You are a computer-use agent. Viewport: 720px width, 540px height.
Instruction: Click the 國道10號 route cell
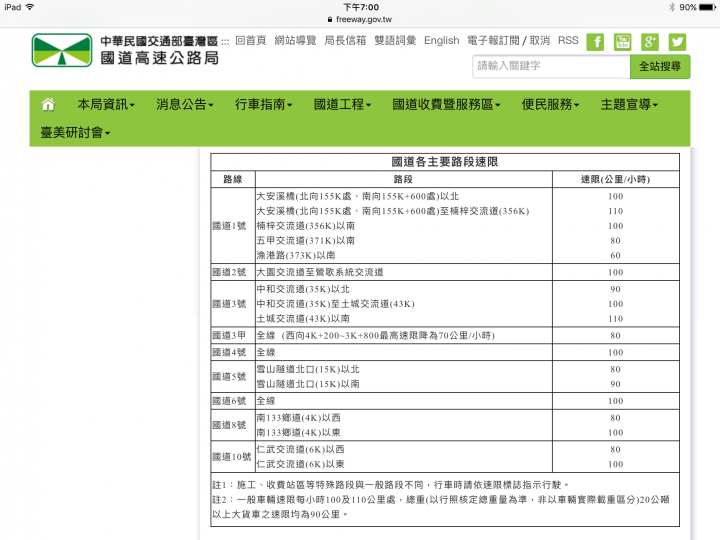coord(231,457)
